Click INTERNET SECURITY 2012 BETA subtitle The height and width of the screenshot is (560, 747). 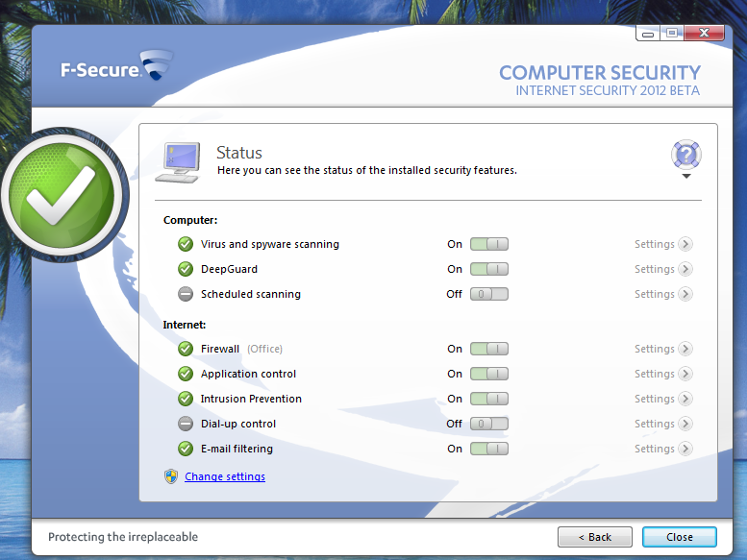click(x=608, y=91)
